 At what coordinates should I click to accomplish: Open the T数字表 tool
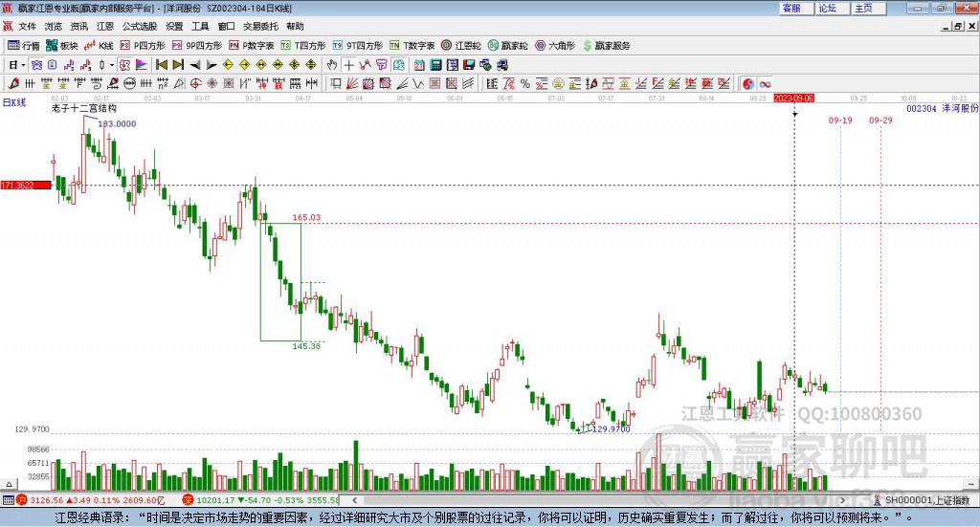point(412,46)
